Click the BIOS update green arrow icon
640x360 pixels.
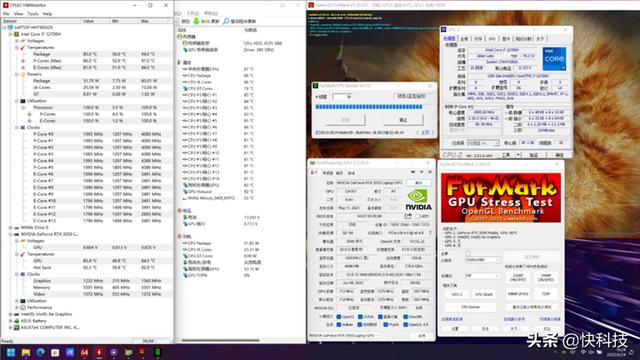[196, 21]
